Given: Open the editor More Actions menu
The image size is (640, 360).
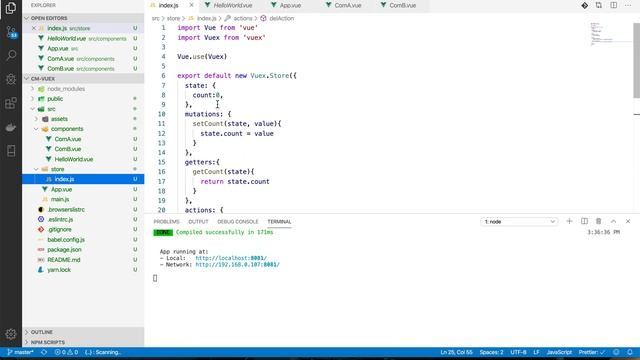Looking at the screenshot, I should click(628, 5).
